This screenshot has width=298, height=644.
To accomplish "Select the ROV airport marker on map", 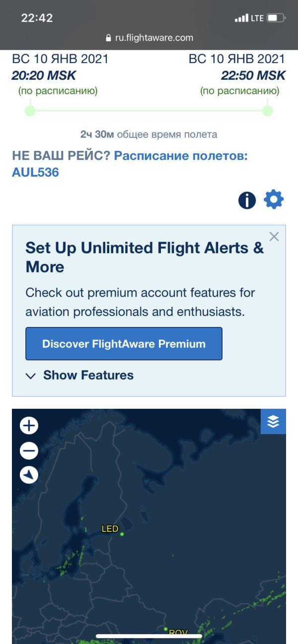I will 165,629.
